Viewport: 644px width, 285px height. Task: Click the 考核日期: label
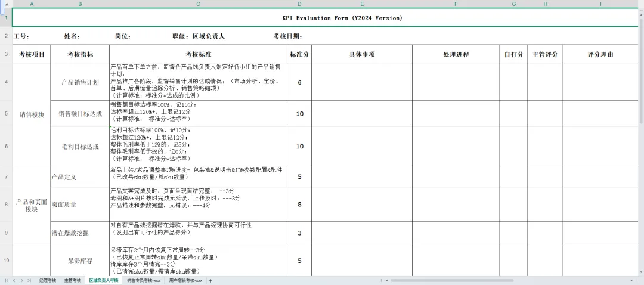[x=288, y=36]
